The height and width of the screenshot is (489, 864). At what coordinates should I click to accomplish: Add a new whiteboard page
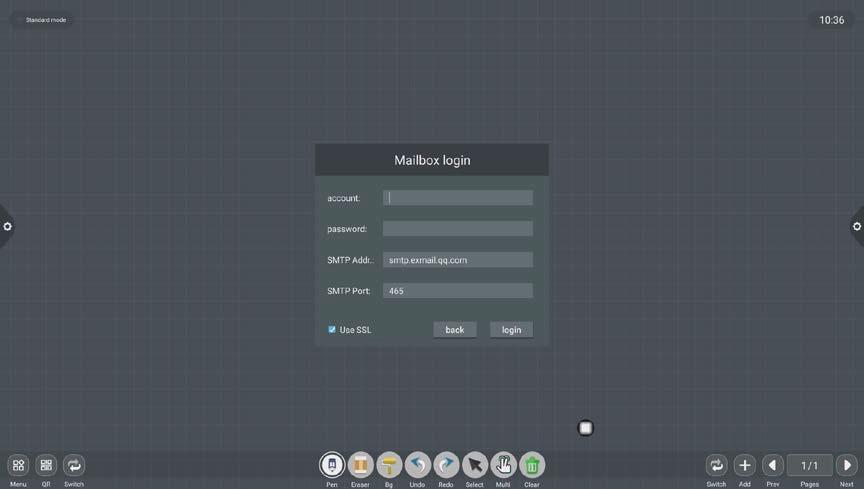[x=745, y=465]
